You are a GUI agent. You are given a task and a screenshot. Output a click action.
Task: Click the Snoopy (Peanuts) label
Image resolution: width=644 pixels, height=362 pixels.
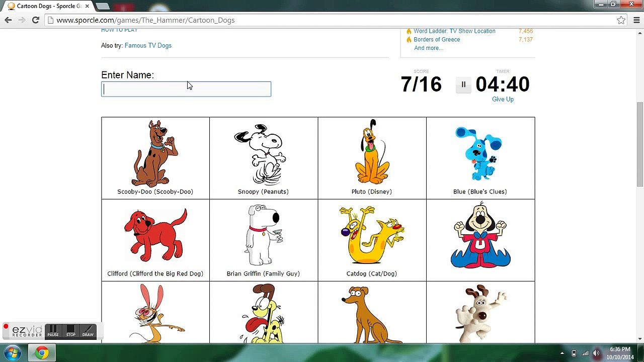[x=263, y=192]
